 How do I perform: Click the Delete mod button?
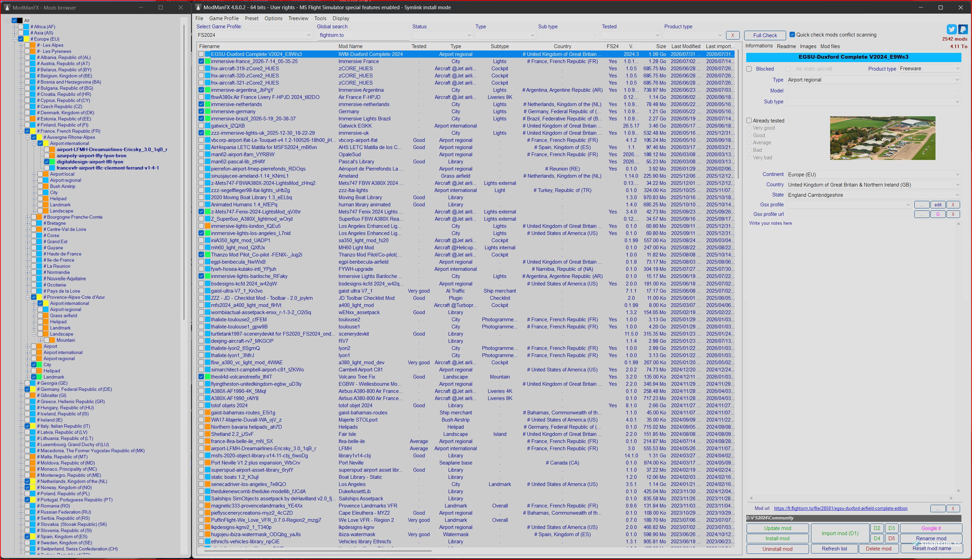tap(879, 549)
